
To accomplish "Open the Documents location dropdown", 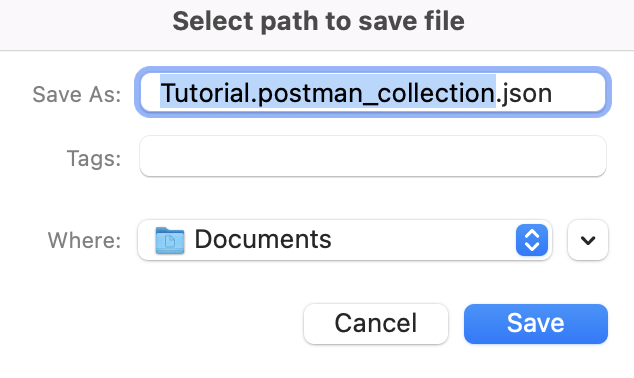I will 345,240.
